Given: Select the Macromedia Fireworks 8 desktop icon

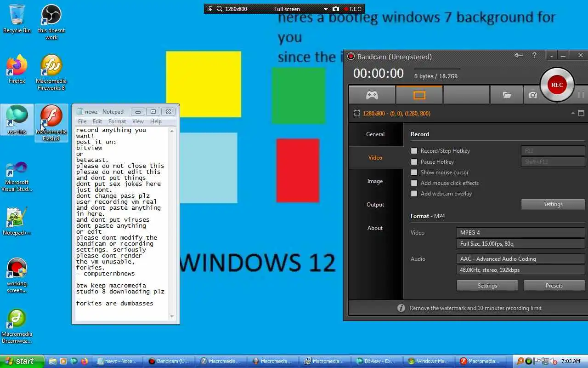Looking at the screenshot, I should point(51,73).
